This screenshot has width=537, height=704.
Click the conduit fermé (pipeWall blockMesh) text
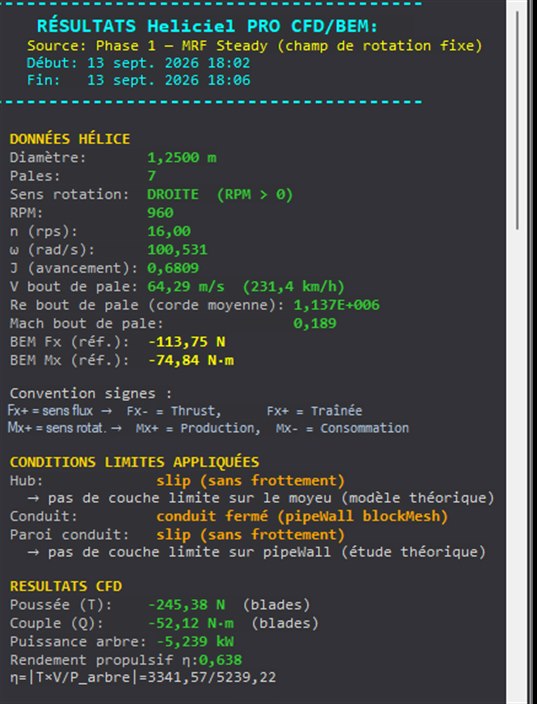click(x=302, y=516)
